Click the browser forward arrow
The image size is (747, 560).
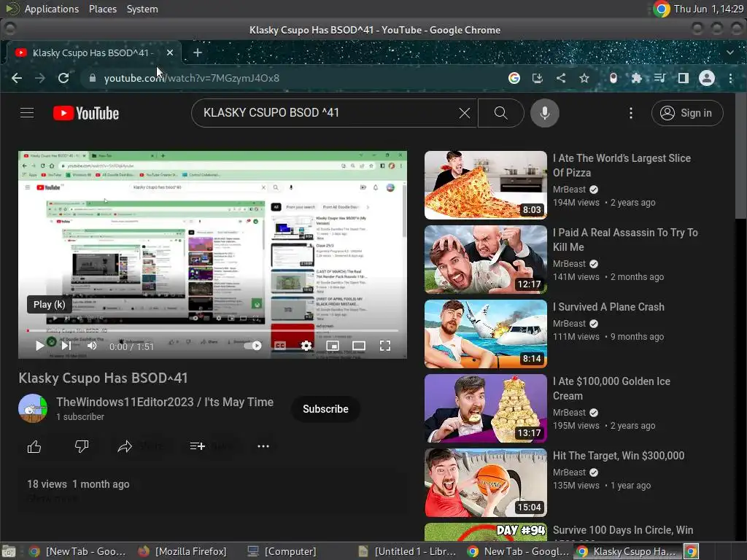tap(40, 78)
